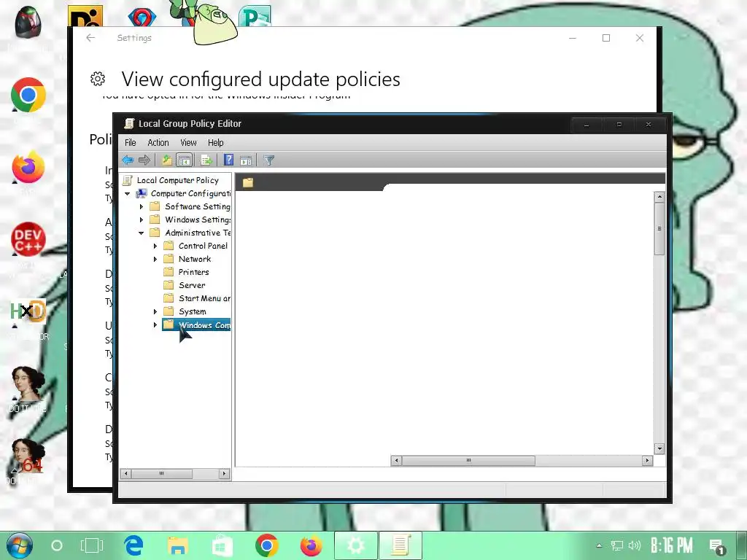Click the details pane vertical scrollbar up arrow

pyautogui.click(x=659, y=197)
